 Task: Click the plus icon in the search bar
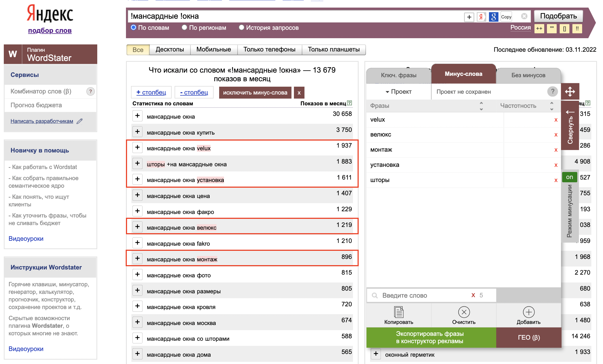[x=469, y=17]
